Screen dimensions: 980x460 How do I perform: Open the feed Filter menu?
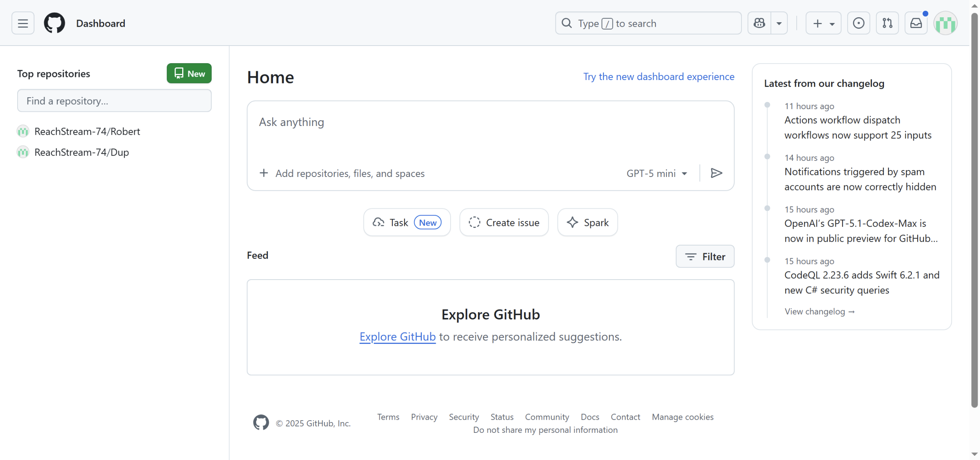pos(705,256)
